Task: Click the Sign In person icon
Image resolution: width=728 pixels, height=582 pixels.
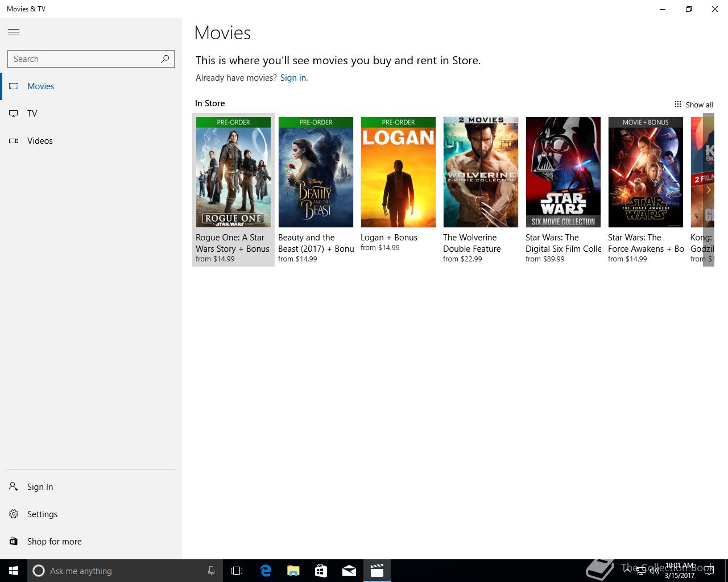Action: tap(14, 487)
